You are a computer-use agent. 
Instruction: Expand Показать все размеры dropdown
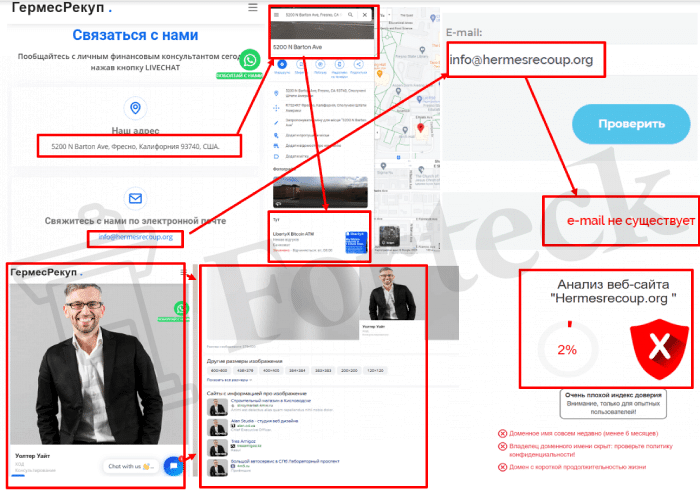(x=229, y=380)
